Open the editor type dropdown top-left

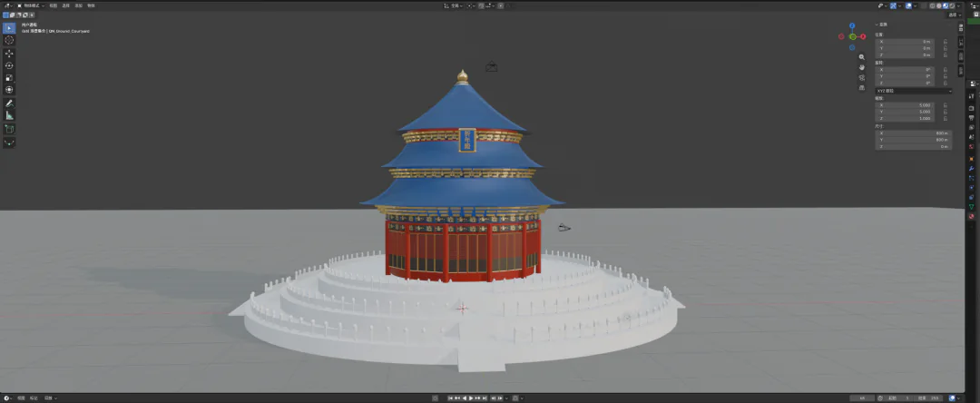coord(8,5)
